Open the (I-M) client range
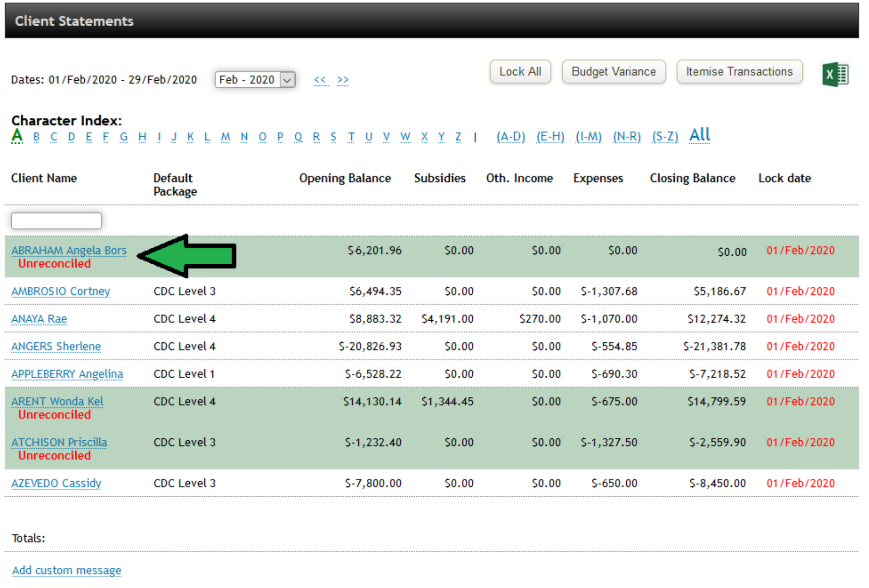This screenshot has width=869, height=588. tap(588, 137)
